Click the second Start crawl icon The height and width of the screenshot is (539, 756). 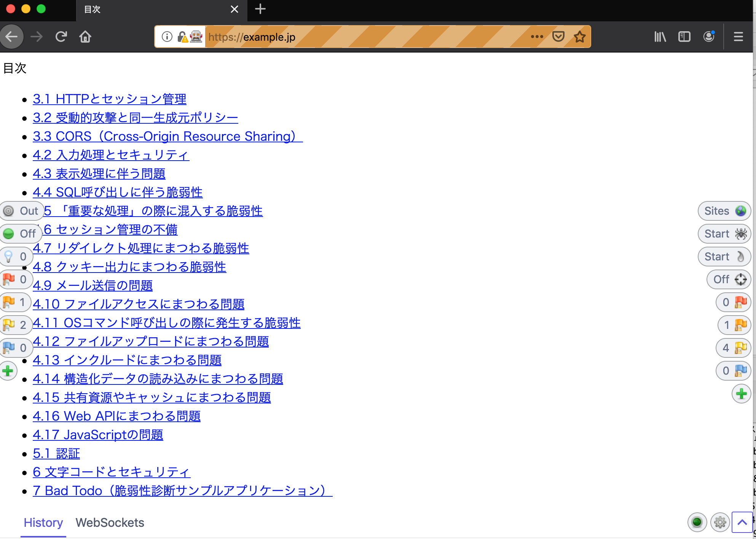point(725,256)
